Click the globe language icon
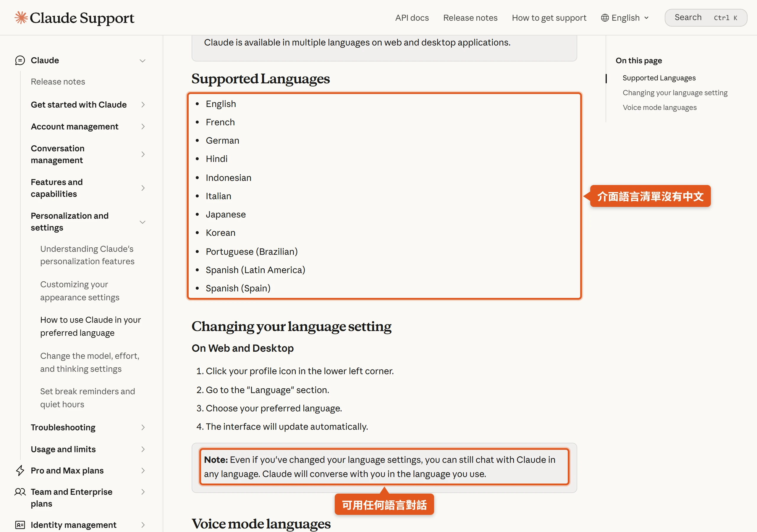This screenshot has height=532, width=757. point(605,18)
